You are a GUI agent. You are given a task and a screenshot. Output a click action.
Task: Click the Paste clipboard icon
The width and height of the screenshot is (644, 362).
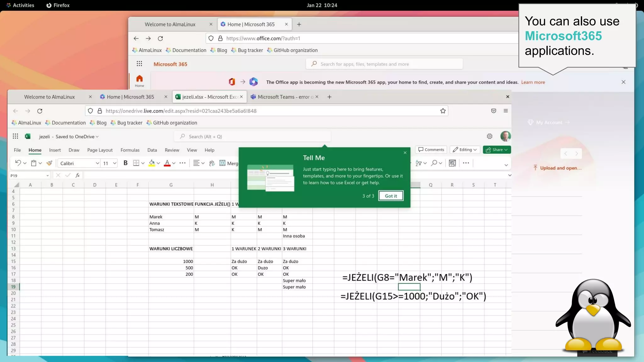click(x=34, y=163)
